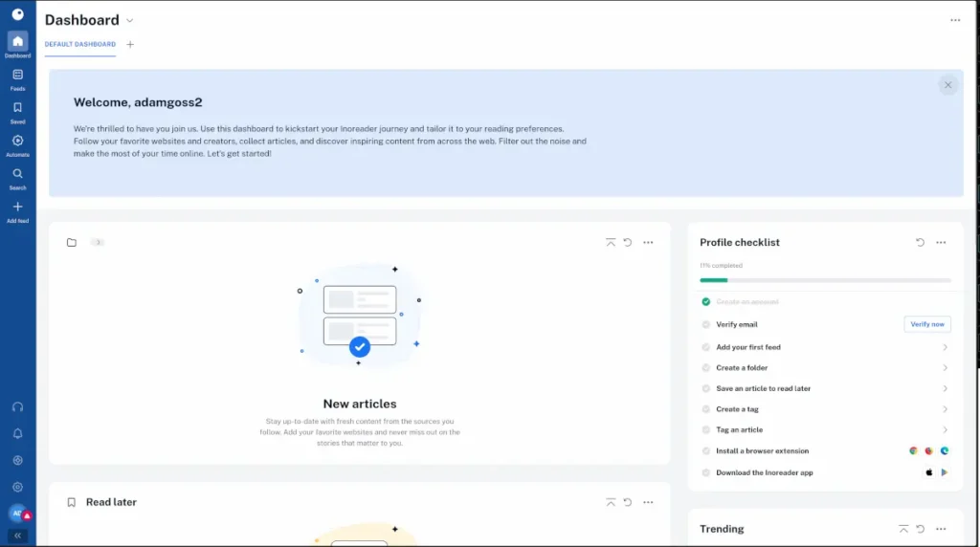Open the Dashboard sidebar item
Viewport: 980px width, 547px height.
click(x=17, y=46)
